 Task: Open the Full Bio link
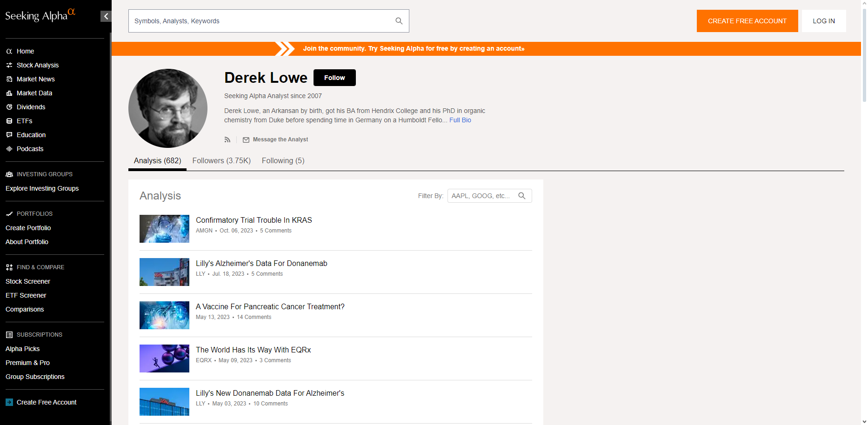(460, 120)
